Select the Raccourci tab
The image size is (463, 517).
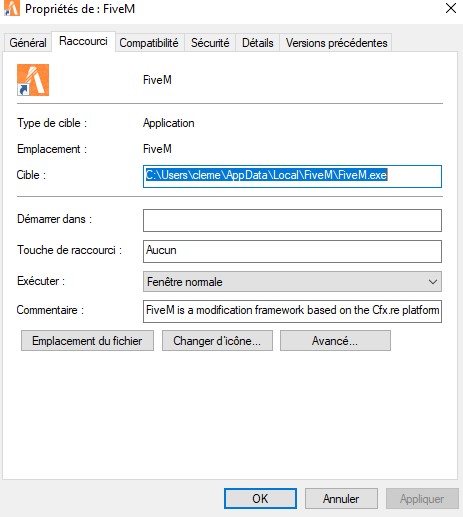(83, 41)
